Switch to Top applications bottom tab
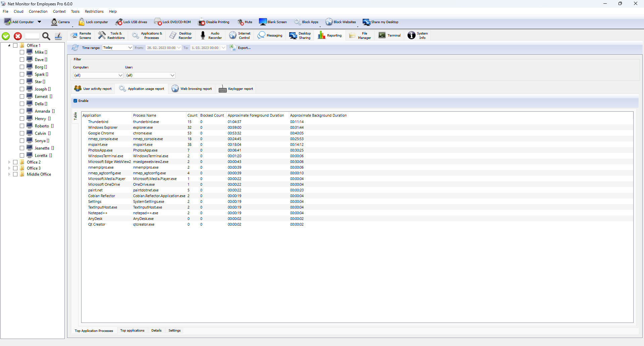This screenshot has height=346, width=644. click(132, 331)
